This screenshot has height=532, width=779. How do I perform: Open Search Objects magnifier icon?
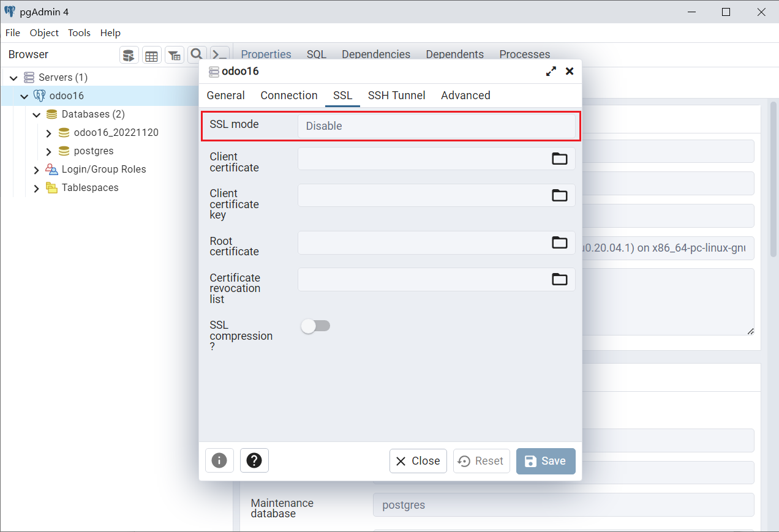pyautogui.click(x=197, y=54)
